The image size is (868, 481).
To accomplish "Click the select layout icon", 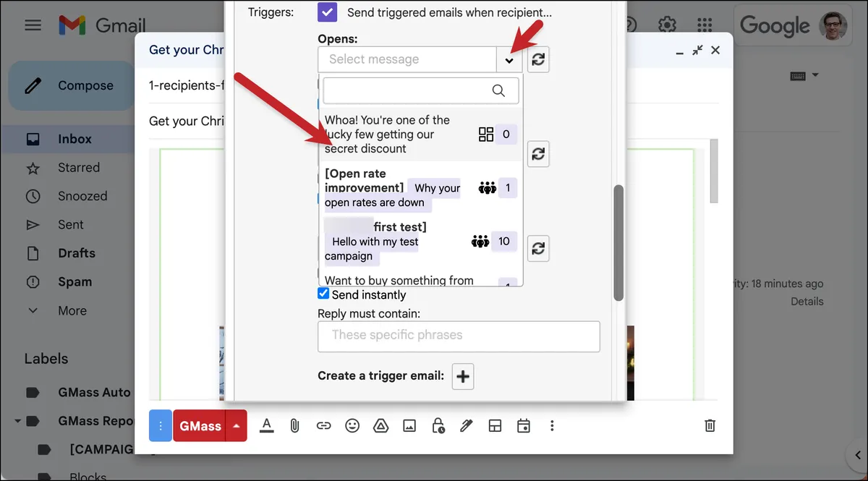I will click(x=495, y=425).
